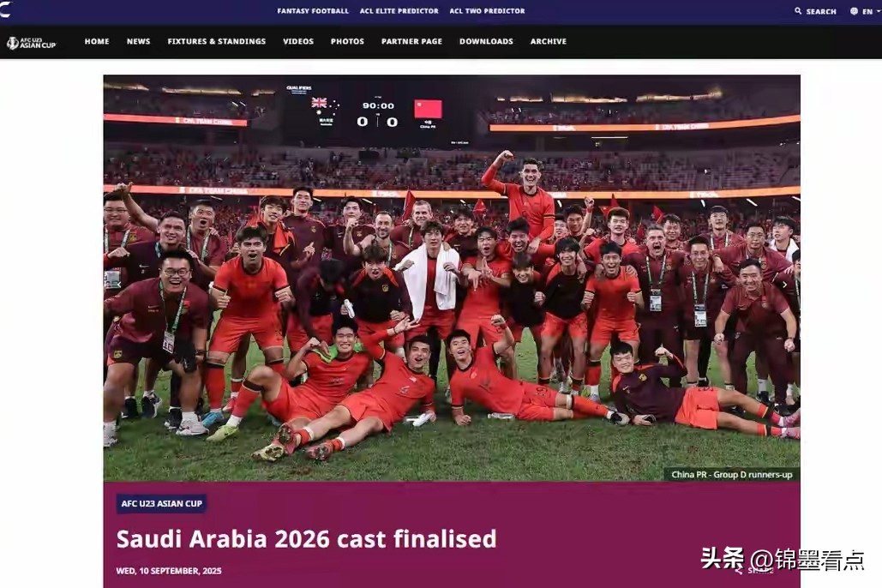The height and width of the screenshot is (588, 882).
Task: Click the partial logo at the top-left corner
Action: pyautogui.click(x=5, y=8)
